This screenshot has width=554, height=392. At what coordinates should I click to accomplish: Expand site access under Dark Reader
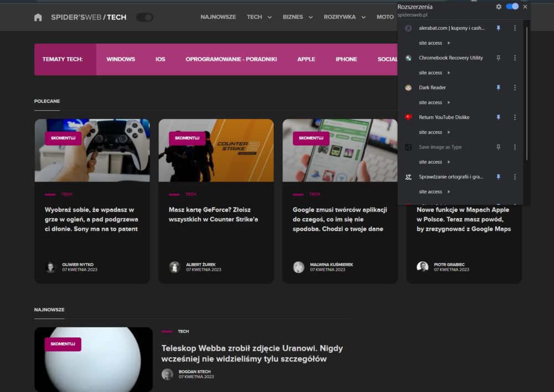[434, 102]
